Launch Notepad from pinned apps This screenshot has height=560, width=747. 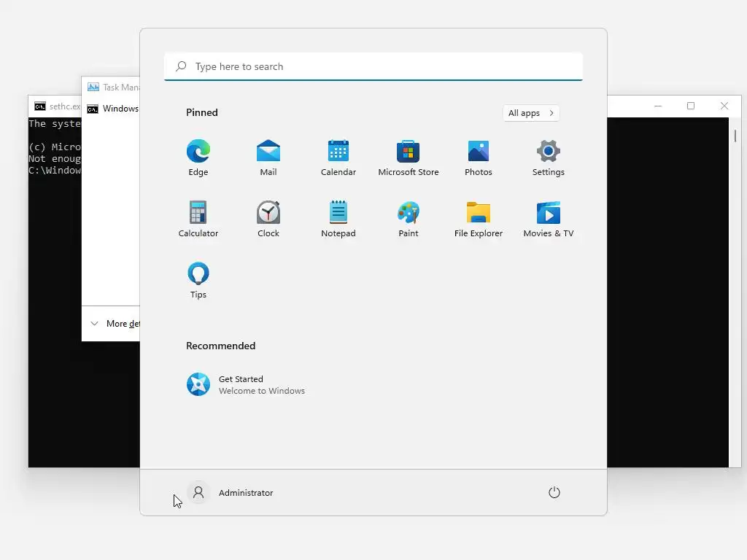pos(338,219)
